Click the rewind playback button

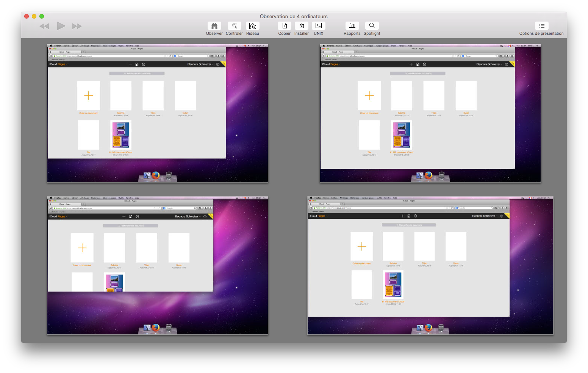click(x=44, y=26)
